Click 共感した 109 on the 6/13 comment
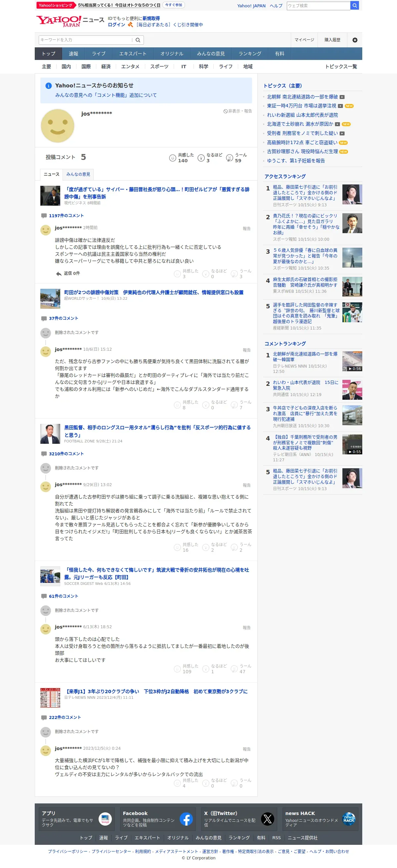 [x=186, y=669]
